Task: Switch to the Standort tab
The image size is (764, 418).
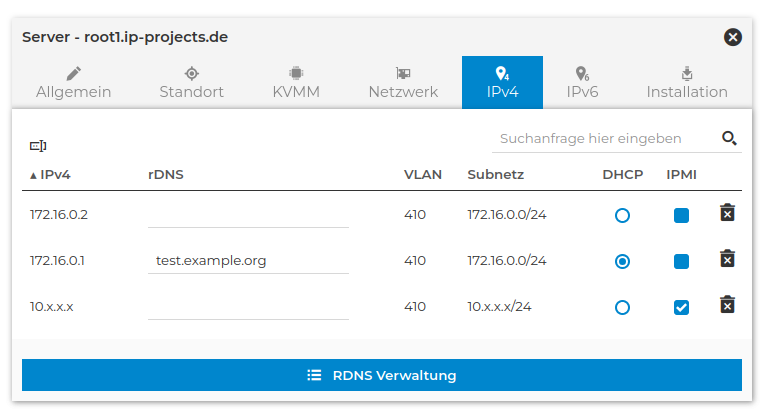Action: click(191, 83)
